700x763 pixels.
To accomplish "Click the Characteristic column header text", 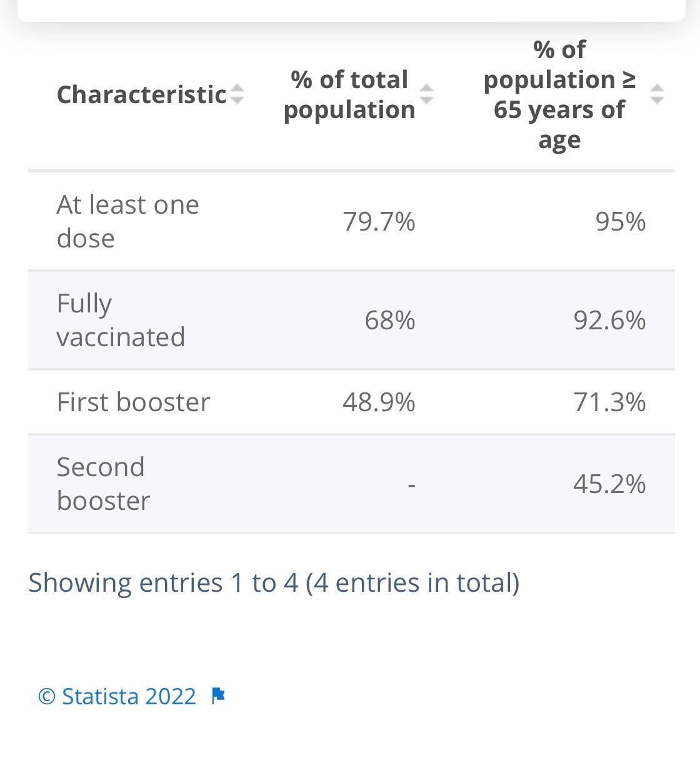I will click(141, 94).
